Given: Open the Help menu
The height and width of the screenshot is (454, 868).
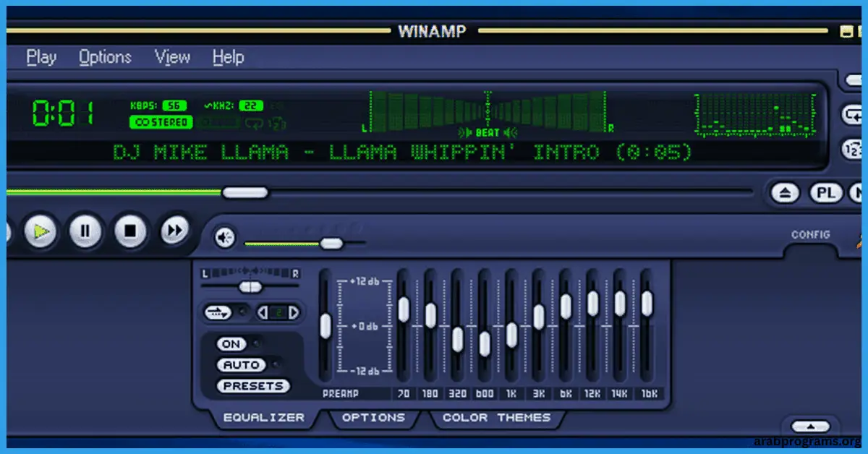Looking at the screenshot, I should click(228, 57).
